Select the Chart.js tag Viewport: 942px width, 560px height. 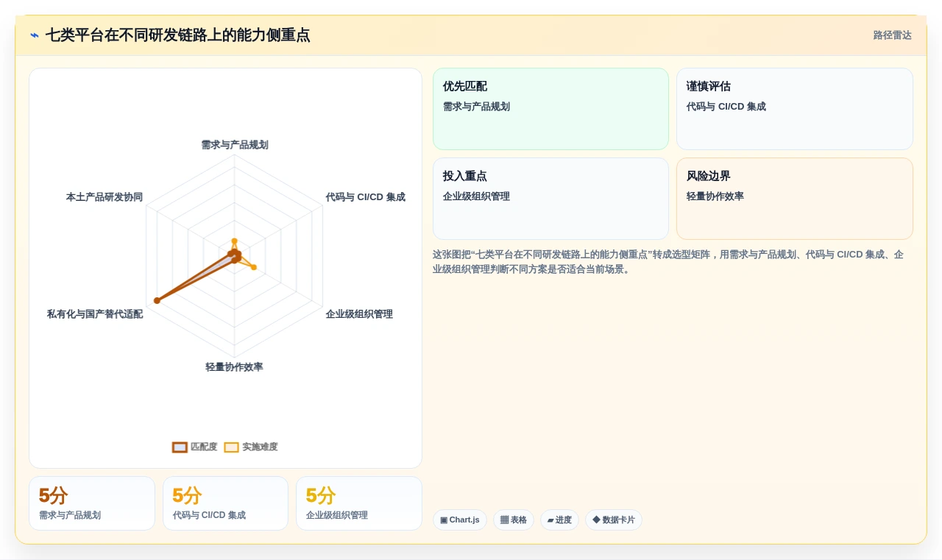[460, 520]
